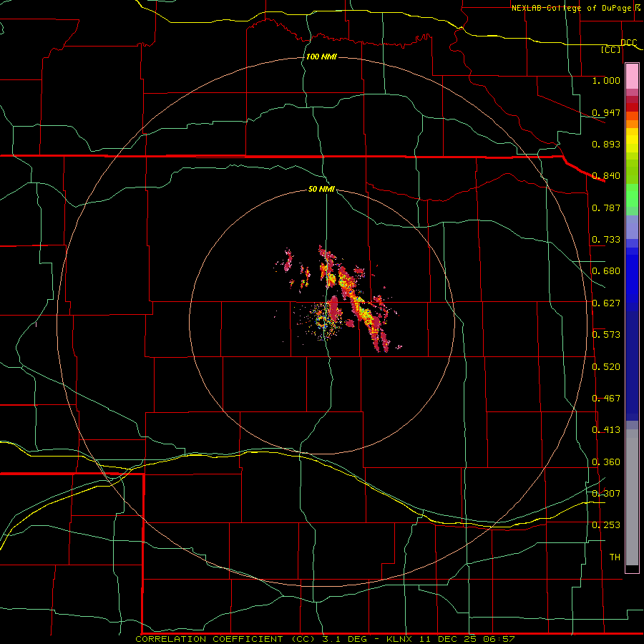Click the 0.520 scale value
The width and height of the screenshot is (644, 644).
[x=606, y=367]
